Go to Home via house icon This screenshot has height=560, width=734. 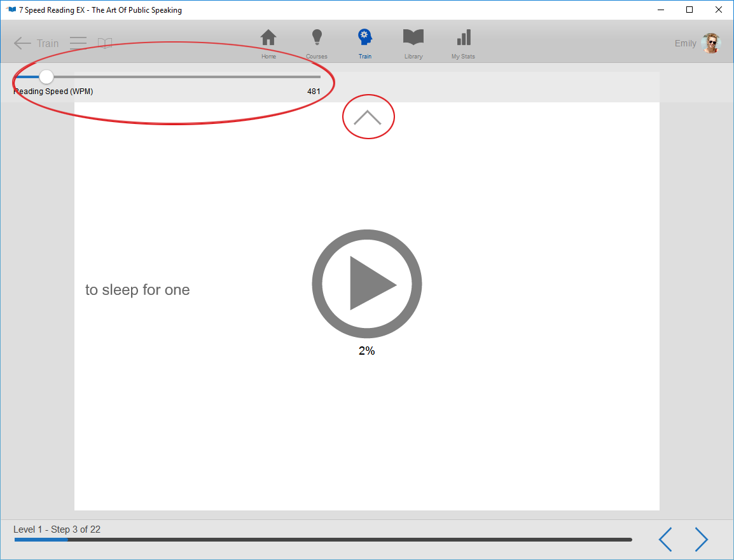coord(268,38)
